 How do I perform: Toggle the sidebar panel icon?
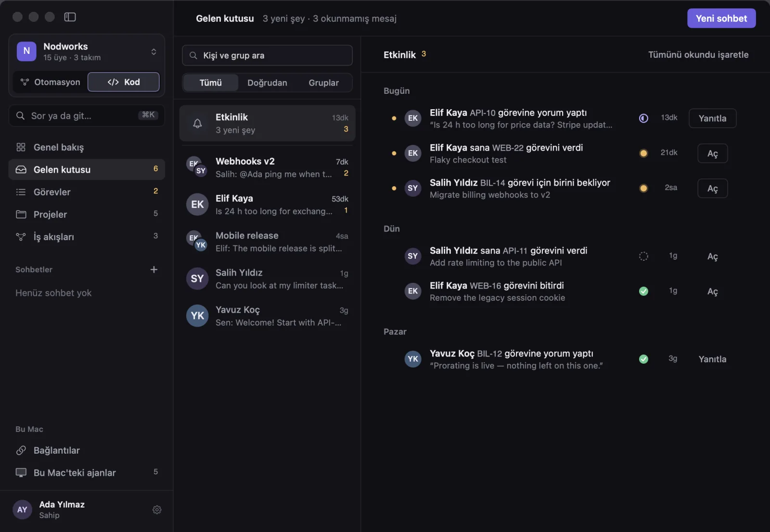[x=70, y=17]
